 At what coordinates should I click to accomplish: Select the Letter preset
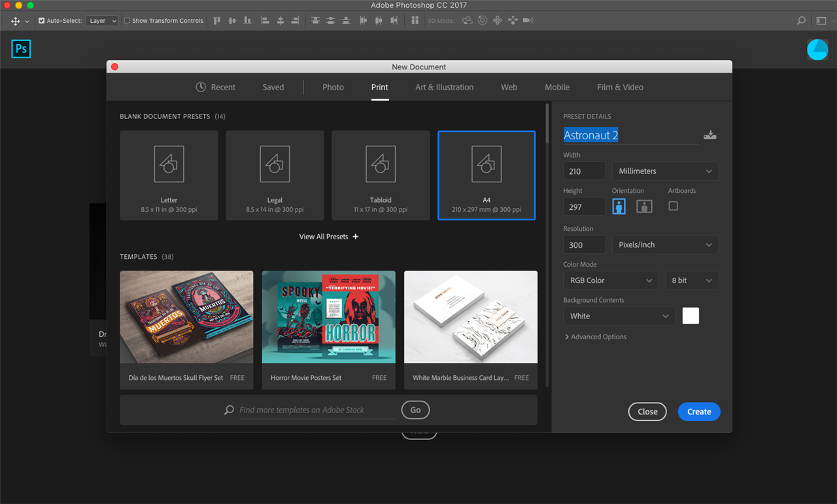[169, 175]
